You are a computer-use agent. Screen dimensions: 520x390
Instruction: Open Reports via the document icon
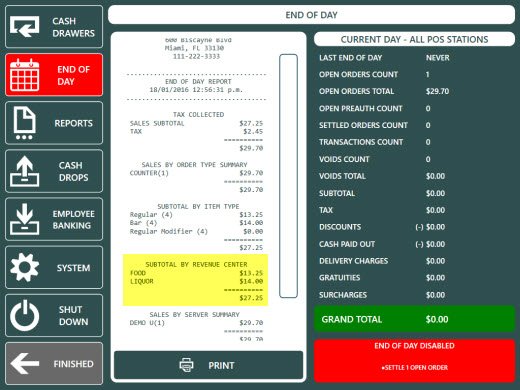tap(24, 123)
